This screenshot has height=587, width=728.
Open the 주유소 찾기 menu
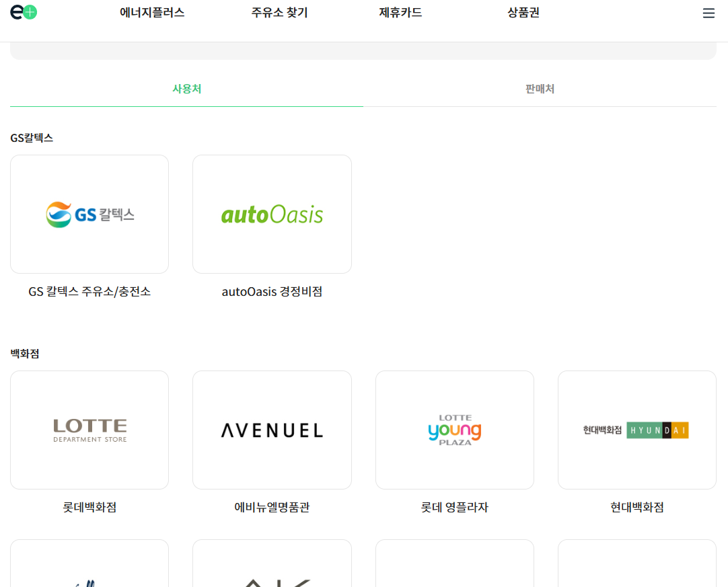[x=279, y=13]
